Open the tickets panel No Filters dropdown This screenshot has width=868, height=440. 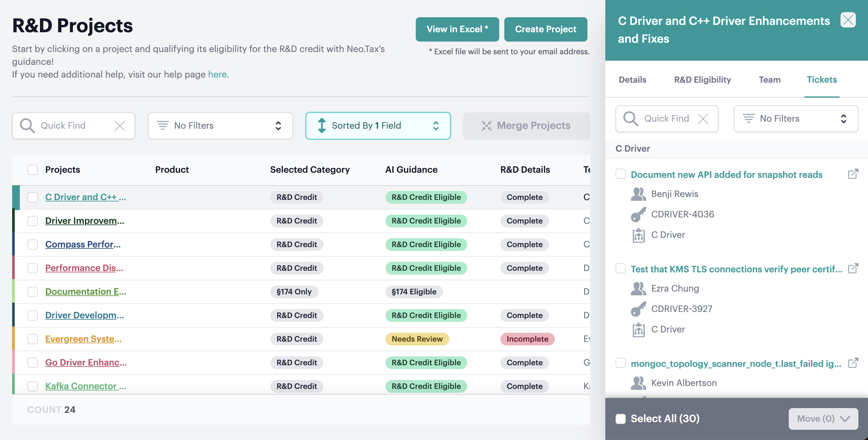point(796,118)
